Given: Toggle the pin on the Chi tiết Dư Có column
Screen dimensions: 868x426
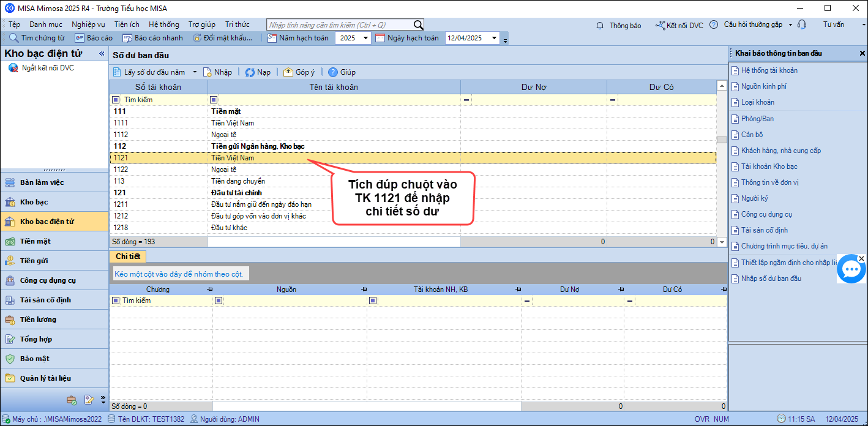Looking at the screenshot, I should [x=724, y=290].
